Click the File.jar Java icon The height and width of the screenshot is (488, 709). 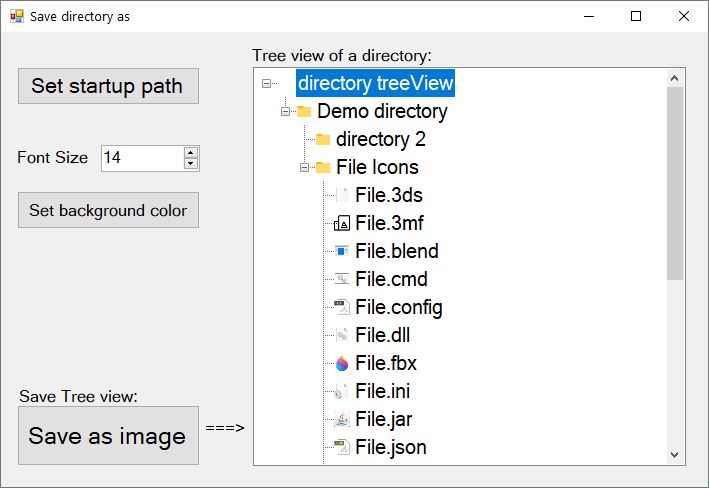342,419
